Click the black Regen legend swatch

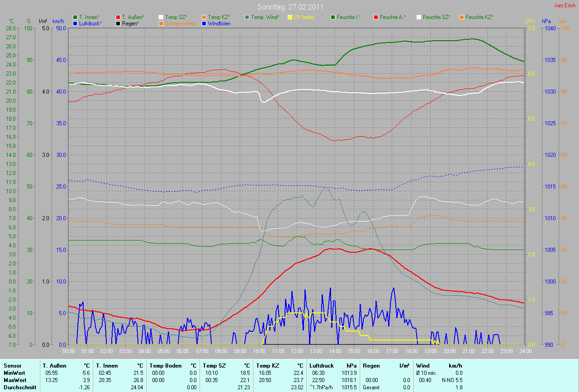(119, 23)
